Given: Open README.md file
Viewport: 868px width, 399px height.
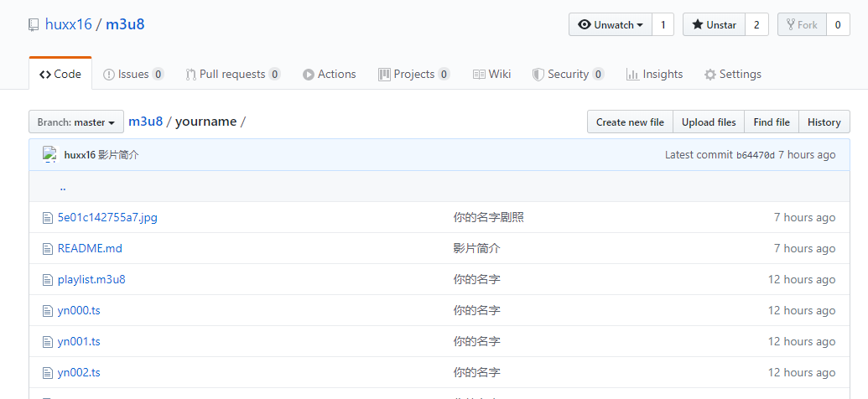Looking at the screenshot, I should (90, 248).
